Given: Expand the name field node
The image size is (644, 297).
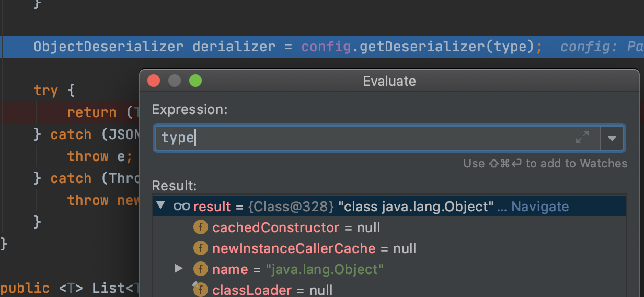Looking at the screenshot, I should point(178,269).
